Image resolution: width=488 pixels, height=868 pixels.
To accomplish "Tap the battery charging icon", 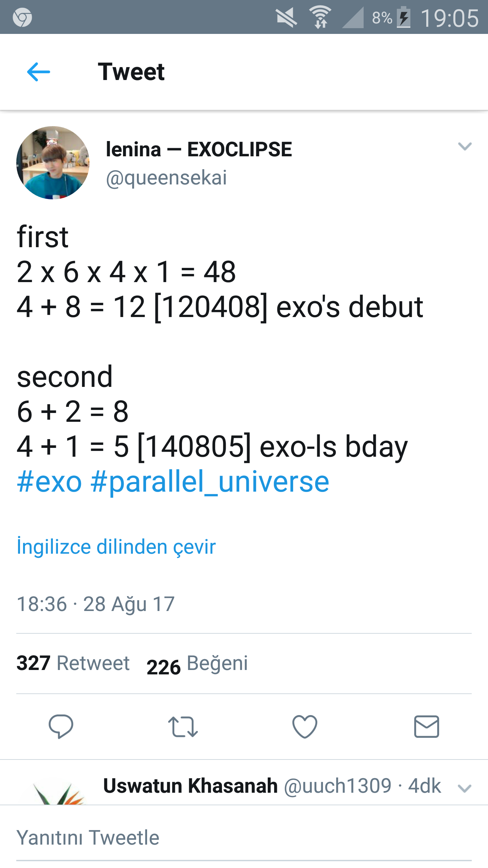I will [x=404, y=17].
